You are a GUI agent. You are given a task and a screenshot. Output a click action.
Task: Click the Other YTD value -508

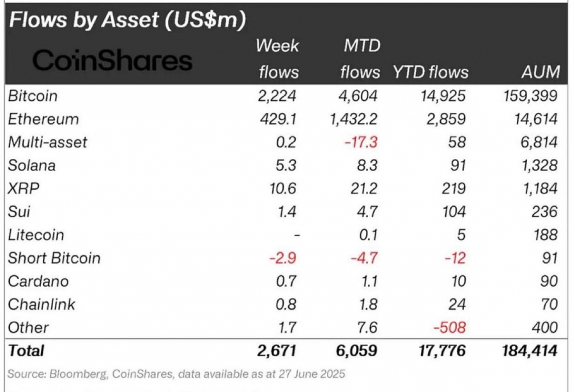point(450,328)
